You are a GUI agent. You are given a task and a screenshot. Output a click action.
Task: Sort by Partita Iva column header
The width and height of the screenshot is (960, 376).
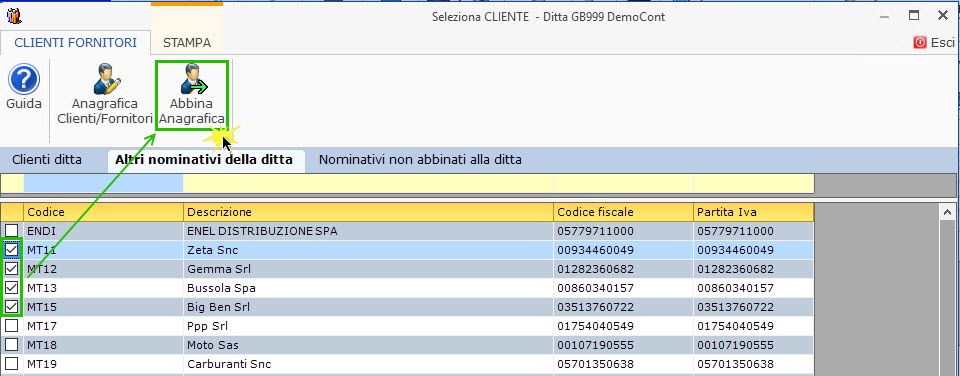[753, 212]
